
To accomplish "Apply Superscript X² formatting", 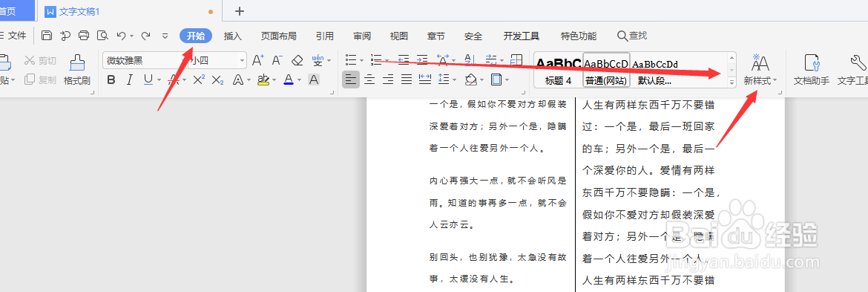I will pos(199,80).
